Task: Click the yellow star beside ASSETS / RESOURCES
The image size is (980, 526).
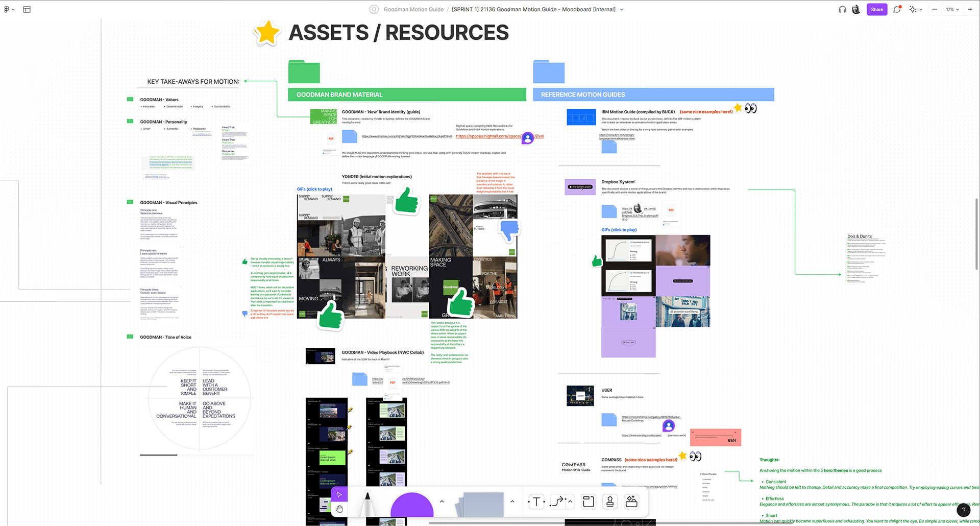Action: coord(267,33)
